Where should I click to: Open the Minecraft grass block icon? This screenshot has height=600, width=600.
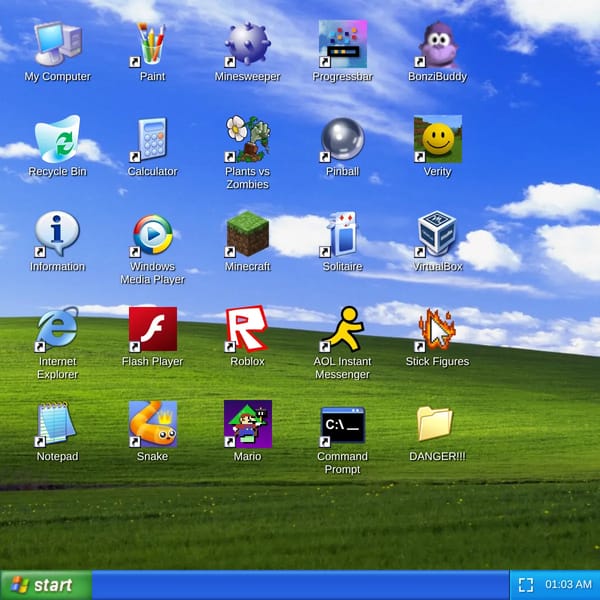coord(248,234)
